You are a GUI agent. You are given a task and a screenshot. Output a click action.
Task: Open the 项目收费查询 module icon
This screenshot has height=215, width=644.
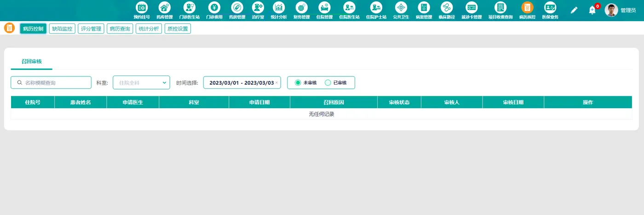pyautogui.click(x=500, y=7)
